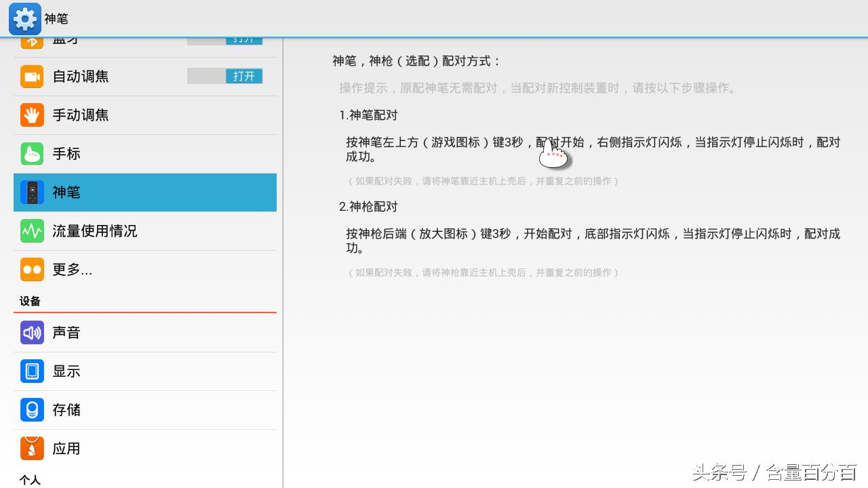Click the 流量使用情况 waveform icon
This screenshot has width=868, height=488.
(x=32, y=230)
